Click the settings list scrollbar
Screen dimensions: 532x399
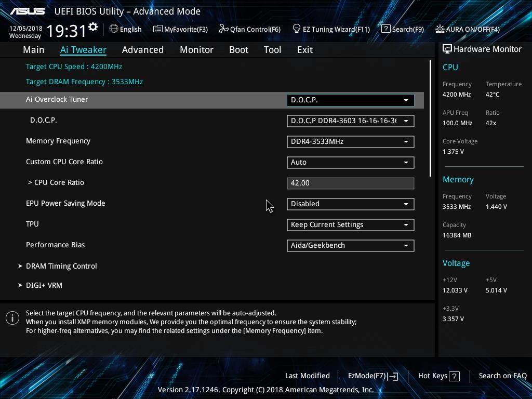[x=430, y=118]
